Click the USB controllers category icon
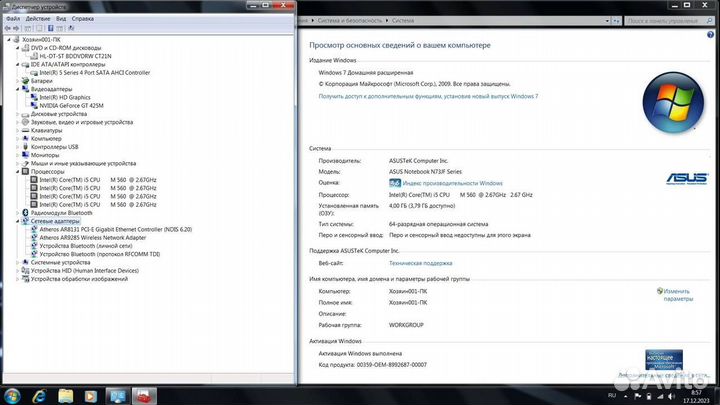Screen dimensions: 720x405 (26, 147)
